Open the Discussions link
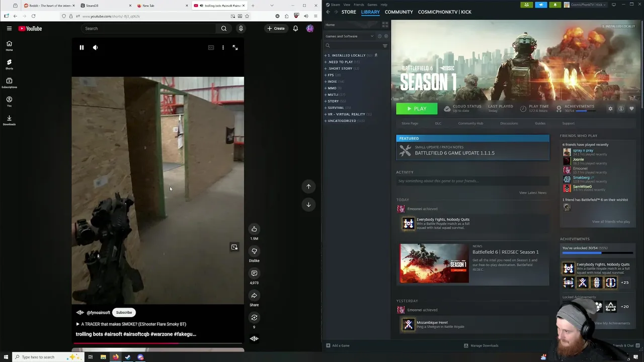The width and height of the screenshot is (644, 362). [509, 123]
